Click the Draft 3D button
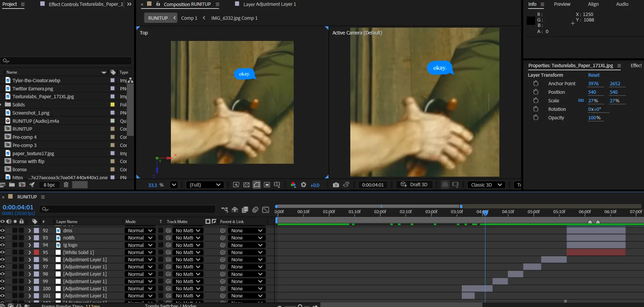 [414, 185]
